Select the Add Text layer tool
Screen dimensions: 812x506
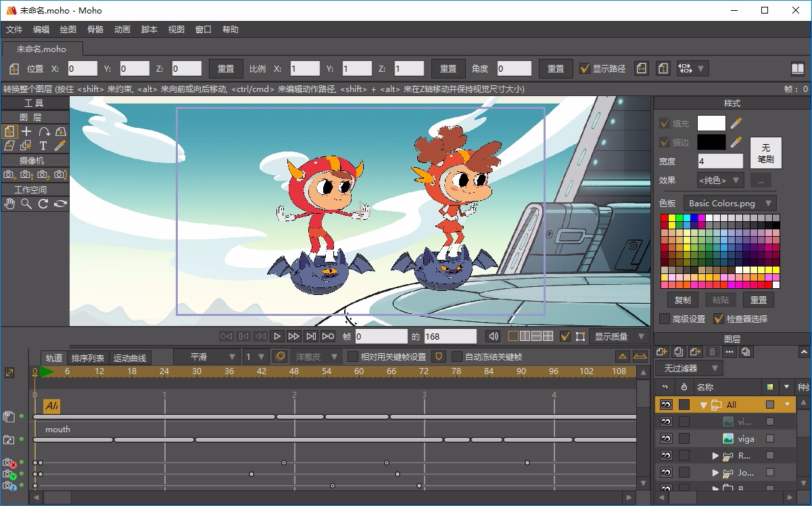click(x=43, y=145)
